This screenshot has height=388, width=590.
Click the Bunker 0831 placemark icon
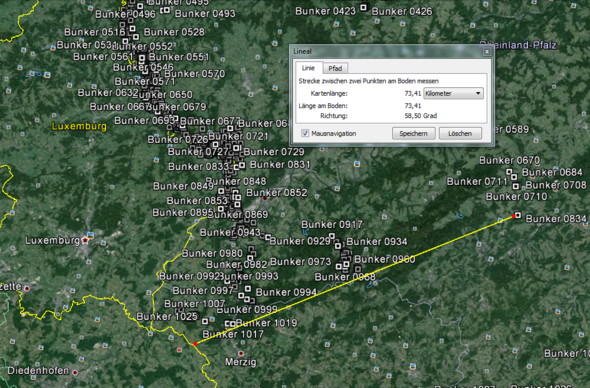coord(242,165)
